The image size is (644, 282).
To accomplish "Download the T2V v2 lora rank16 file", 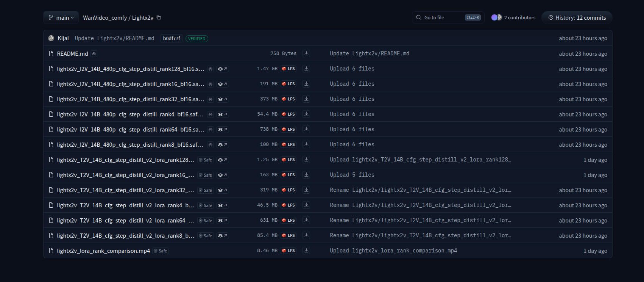I will [x=306, y=175].
